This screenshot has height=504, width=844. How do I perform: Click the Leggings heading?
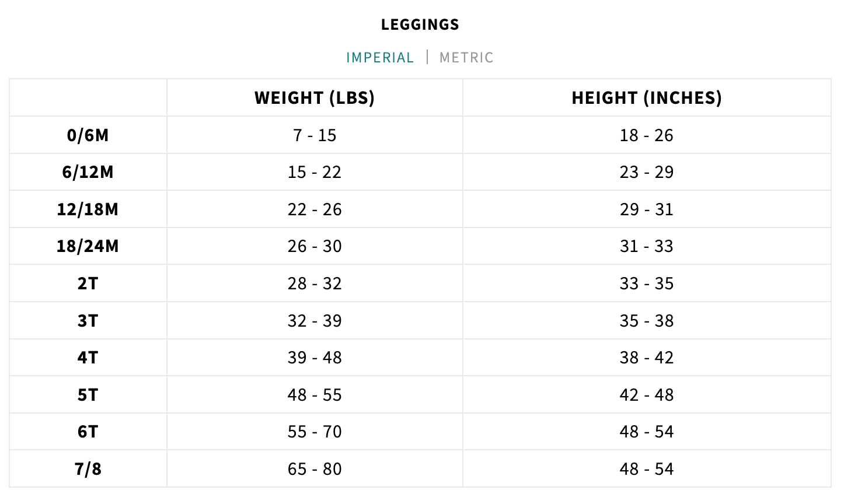click(420, 24)
